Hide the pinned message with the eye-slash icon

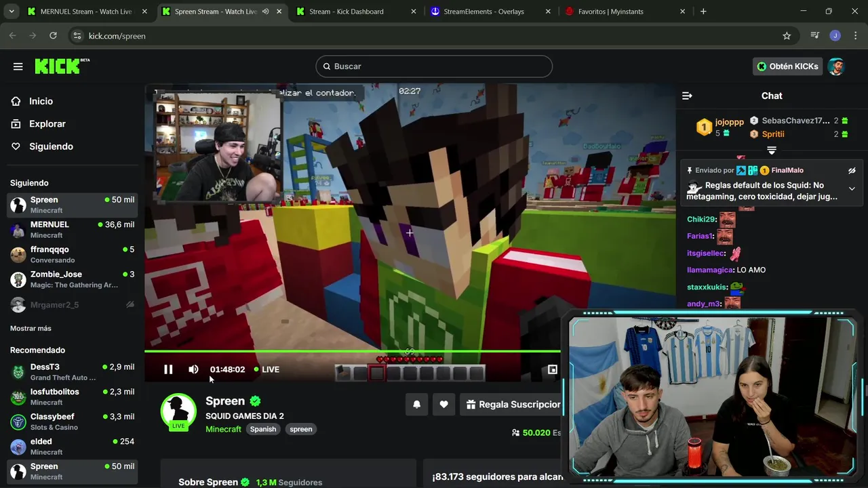tap(852, 171)
